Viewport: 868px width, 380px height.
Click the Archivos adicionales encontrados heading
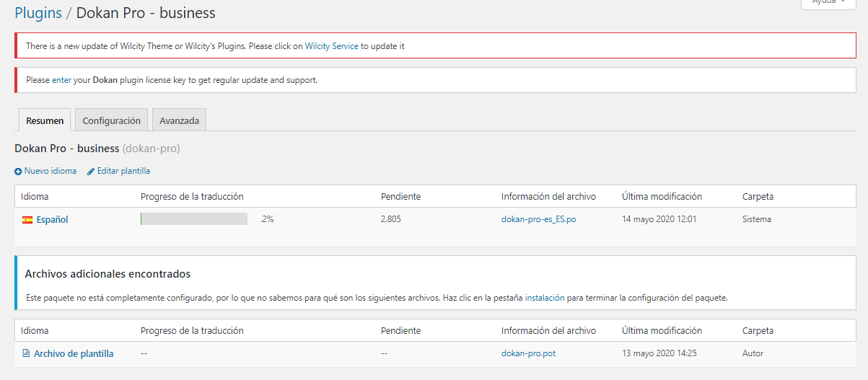click(x=108, y=274)
